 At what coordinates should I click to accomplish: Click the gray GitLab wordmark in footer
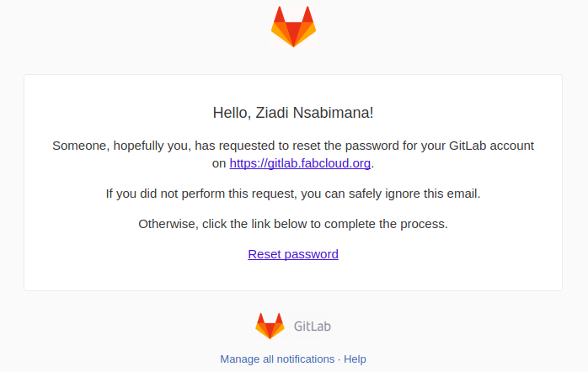[313, 327]
